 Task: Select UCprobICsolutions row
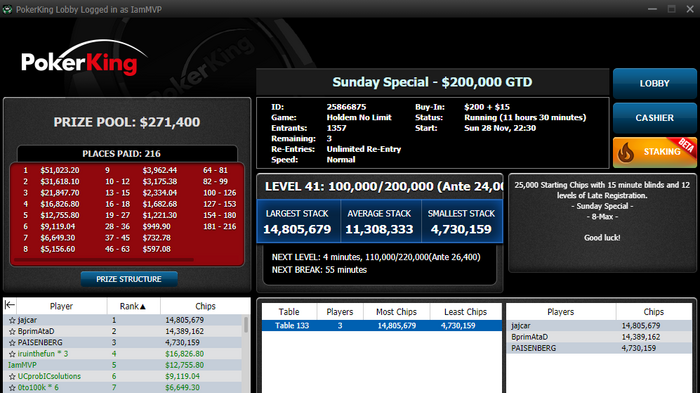pyautogui.click(x=123, y=376)
